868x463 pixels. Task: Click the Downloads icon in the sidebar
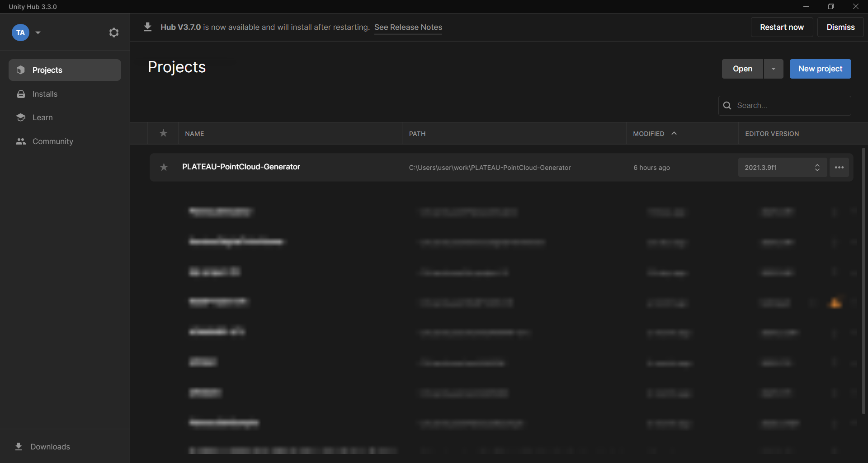pyautogui.click(x=19, y=447)
